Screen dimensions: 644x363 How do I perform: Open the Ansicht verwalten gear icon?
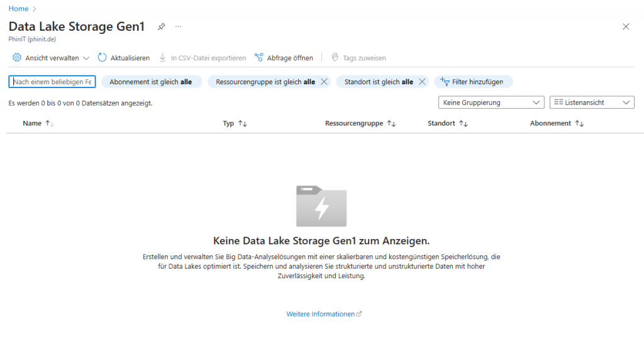[17, 57]
